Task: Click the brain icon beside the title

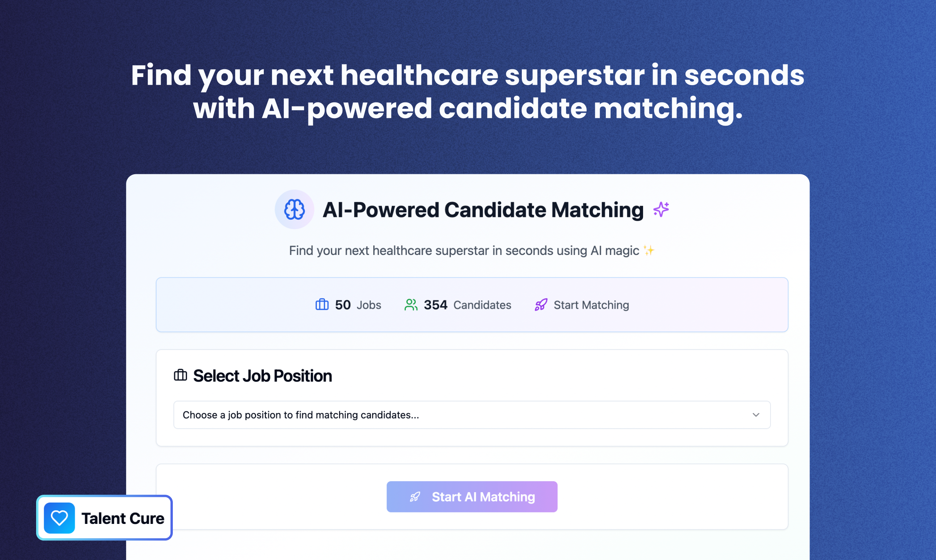Action: click(294, 209)
